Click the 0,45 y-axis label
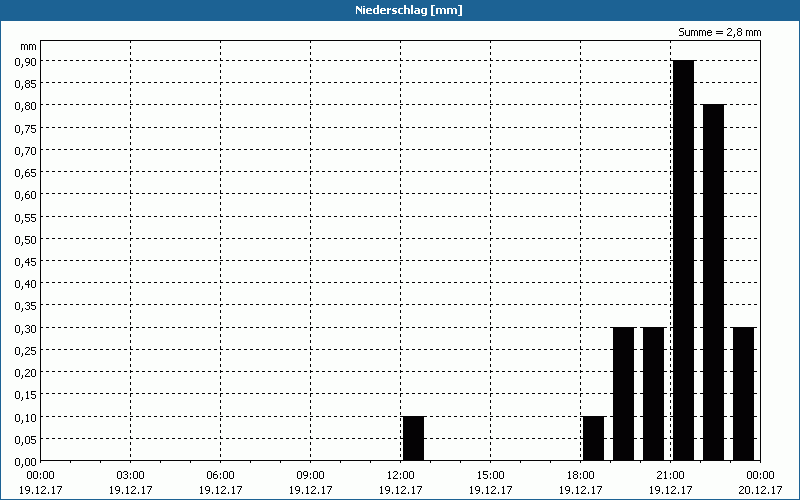 (26, 262)
